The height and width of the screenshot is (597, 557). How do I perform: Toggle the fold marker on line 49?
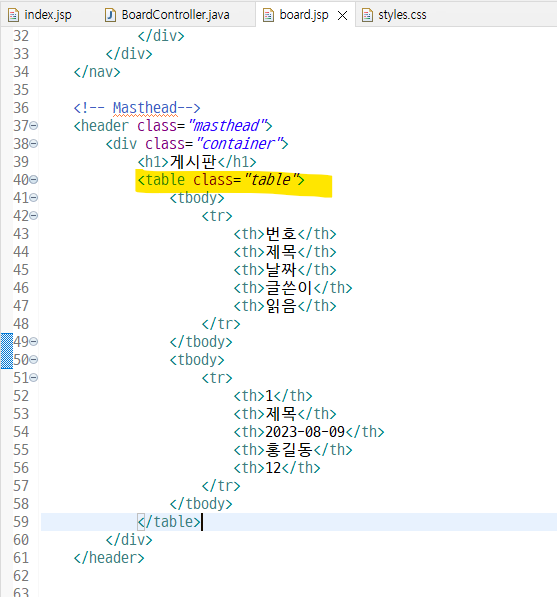(34, 342)
